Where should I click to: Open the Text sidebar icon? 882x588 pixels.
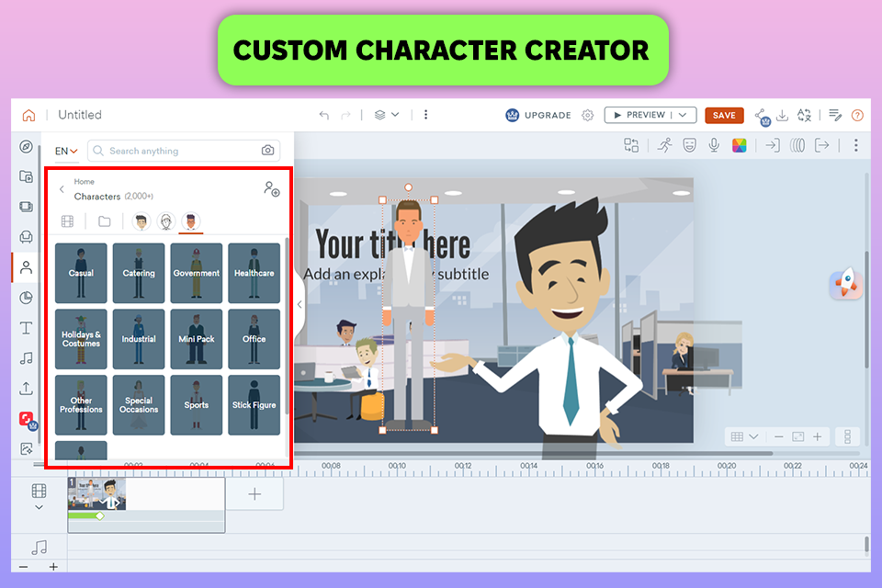point(26,328)
